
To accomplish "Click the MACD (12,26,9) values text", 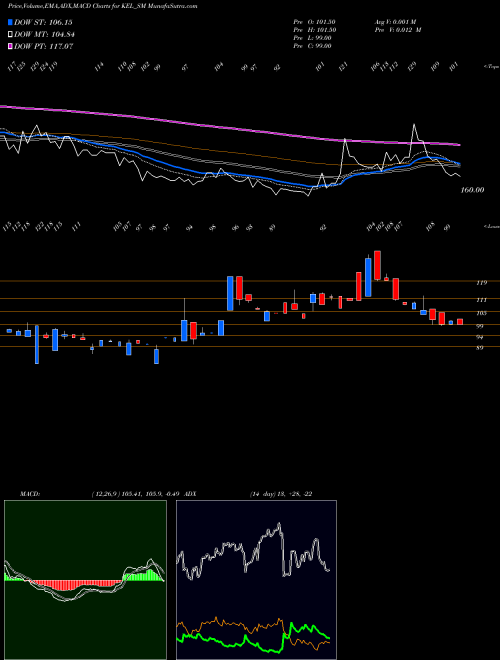I will 138,494.
